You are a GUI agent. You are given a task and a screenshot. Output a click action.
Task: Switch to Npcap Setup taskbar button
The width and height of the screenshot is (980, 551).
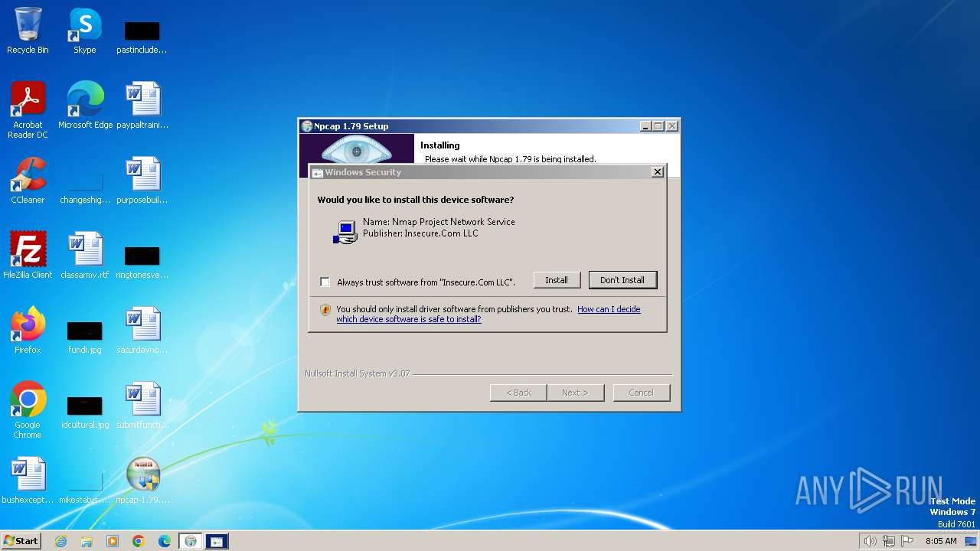pos(191,541)
